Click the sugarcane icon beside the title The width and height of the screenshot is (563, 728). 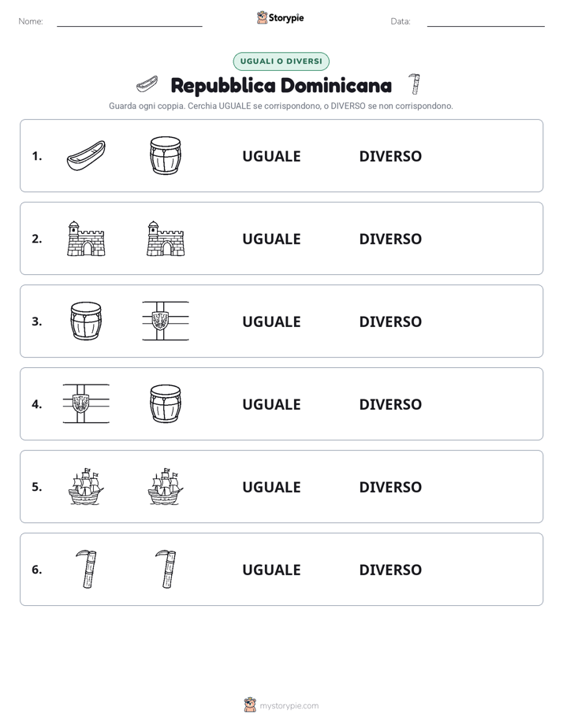(414, 84)
